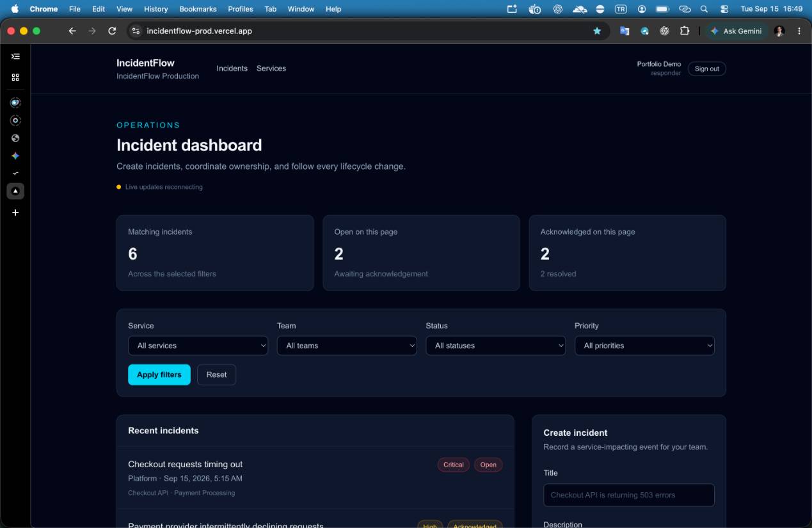Image resolution: width=812 pixels, height=528 pixels.
Task: Open the IncidentFlow logo link
Action: click(x=145, y=63)
